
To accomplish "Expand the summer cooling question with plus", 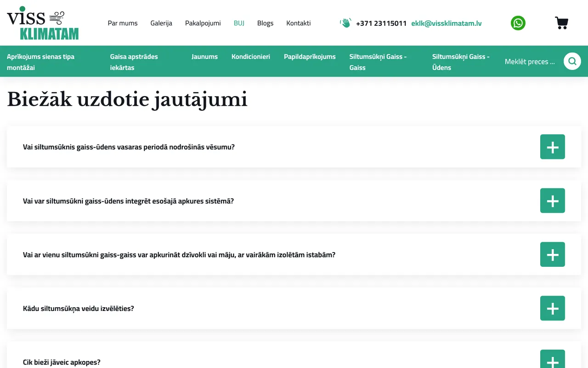I will [553, 147].
